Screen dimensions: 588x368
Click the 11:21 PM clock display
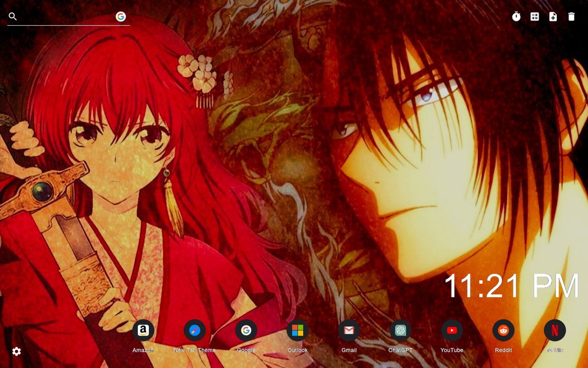click(x=511, y=286)
